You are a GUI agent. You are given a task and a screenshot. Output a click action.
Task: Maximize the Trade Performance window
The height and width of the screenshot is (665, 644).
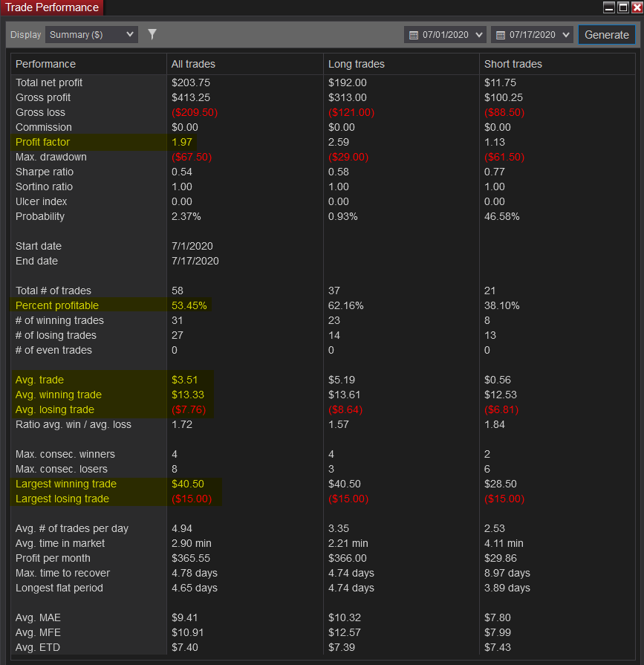[x=622, y=7]
